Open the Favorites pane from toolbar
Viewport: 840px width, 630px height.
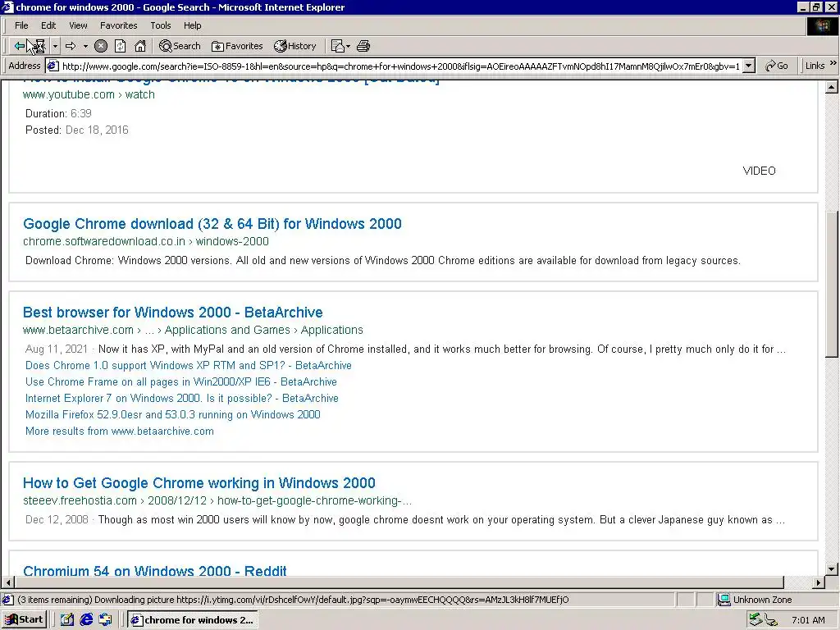tap(237, 46)
